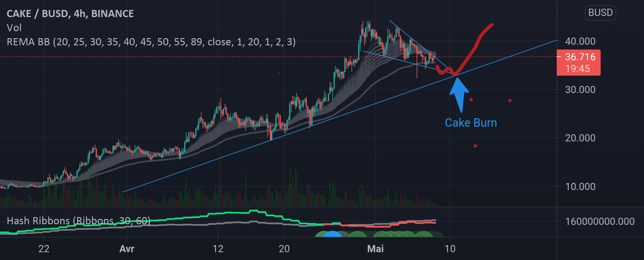Viewport: 644px width, 260px height.
Task: Click the Hash Ribbons indicator legend
Action: click(79, 221)
